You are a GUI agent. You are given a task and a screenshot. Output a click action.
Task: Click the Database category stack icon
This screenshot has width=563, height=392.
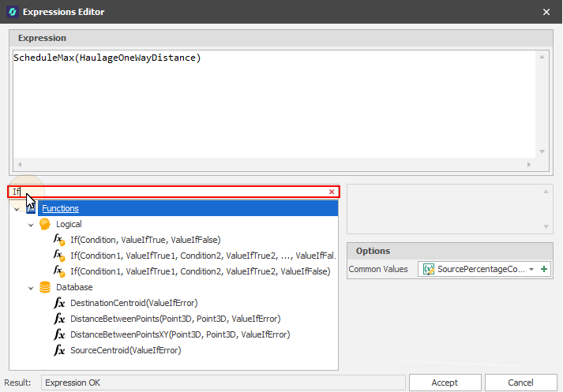[x=45, y=287]
